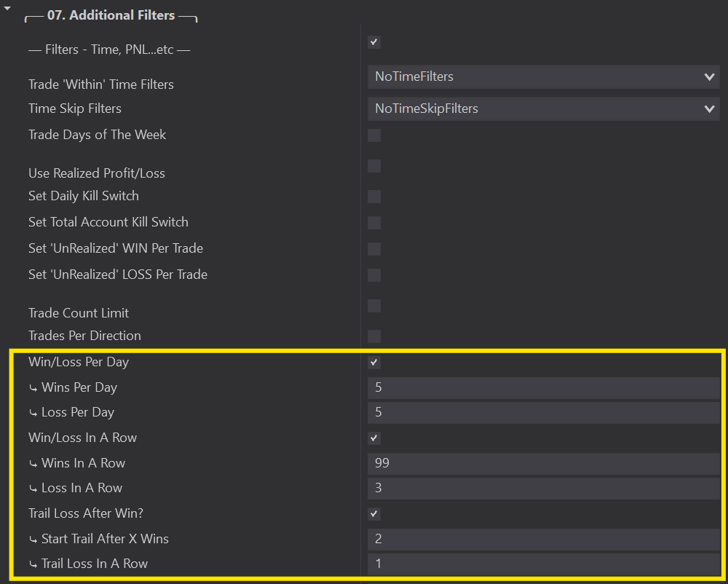Open the Trade 'Within' Time Filters dropdown
Image resolution: width=728 pixels, height=584 pixels.
(543, 76)
